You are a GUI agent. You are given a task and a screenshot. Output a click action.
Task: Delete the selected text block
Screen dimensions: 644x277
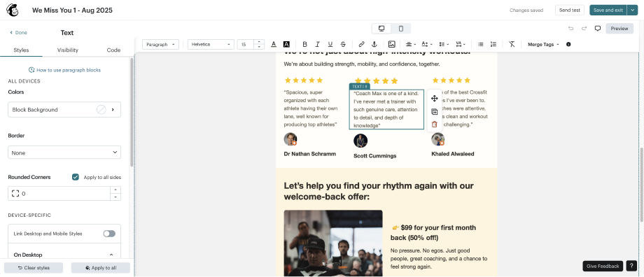[x=435, y=125]
